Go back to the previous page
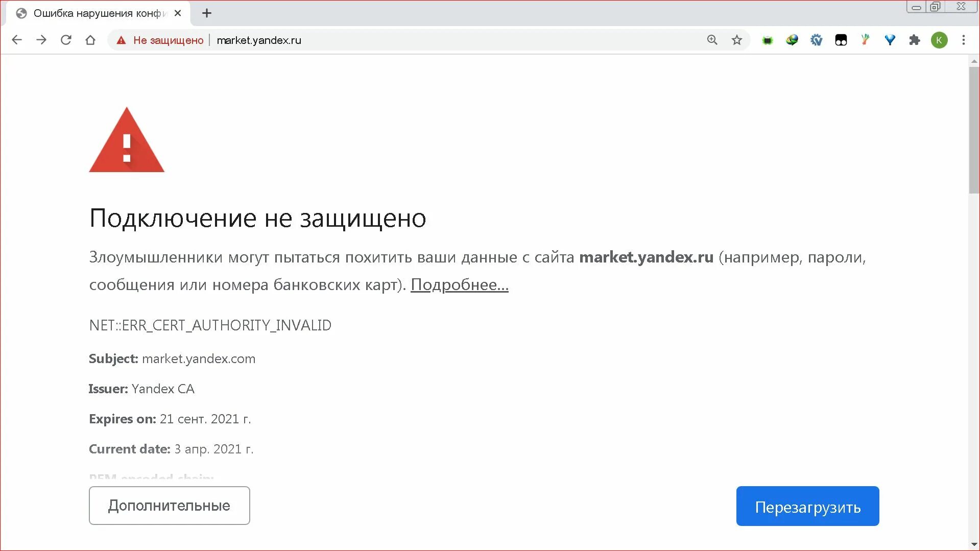The height and width of the screenshot is (551, 980). click(17, 40)
